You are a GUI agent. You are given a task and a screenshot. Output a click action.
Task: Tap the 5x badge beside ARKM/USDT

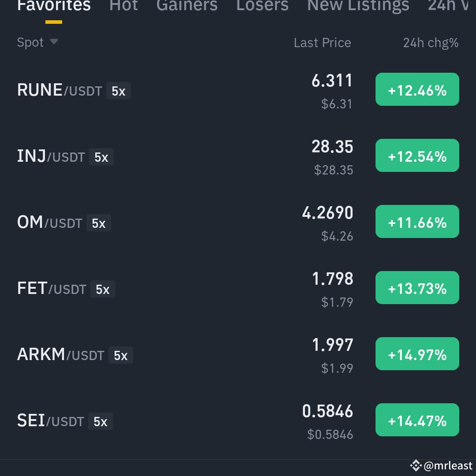pyautogui.click(x=121, y=355)
